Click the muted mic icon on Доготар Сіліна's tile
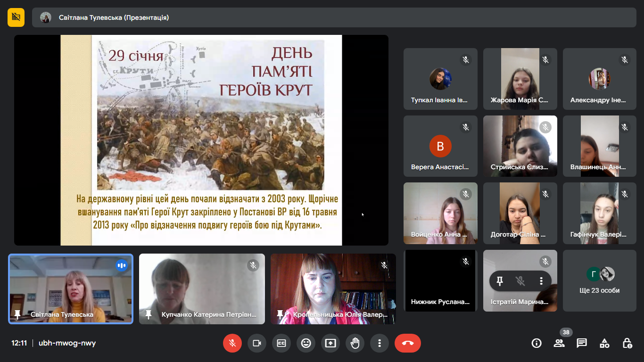The image size is (644, 362). pyautogui.click(x=545, y=194)
